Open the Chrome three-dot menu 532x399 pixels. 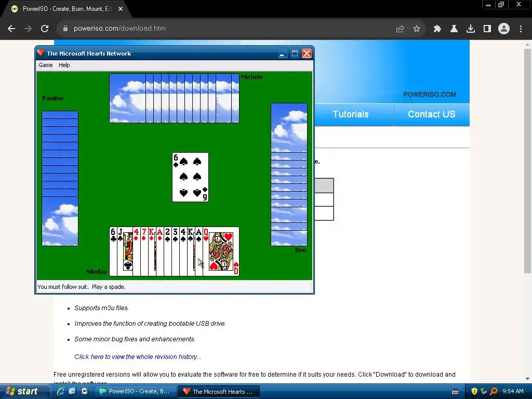(521, 29)
